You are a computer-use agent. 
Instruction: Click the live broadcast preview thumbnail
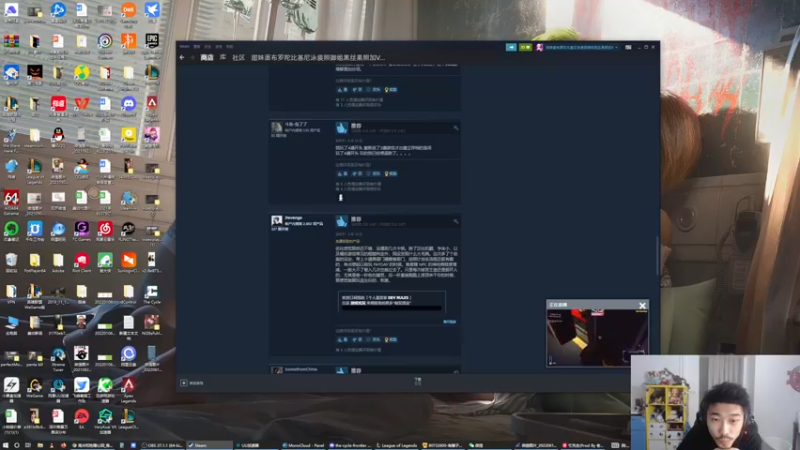(x=597, y=337)
